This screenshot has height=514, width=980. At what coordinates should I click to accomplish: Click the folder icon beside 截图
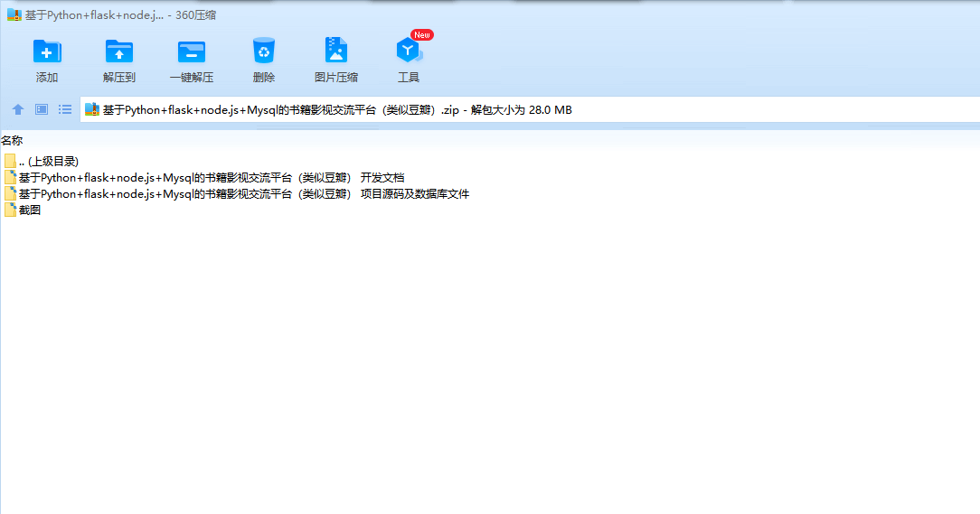[10, 210]
